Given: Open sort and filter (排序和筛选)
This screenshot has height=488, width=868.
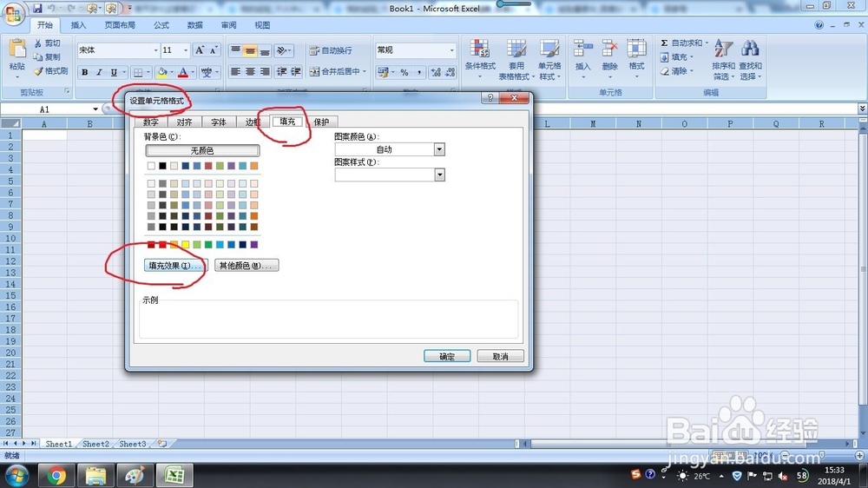Looking at the screenshot, I should point(723,59).
